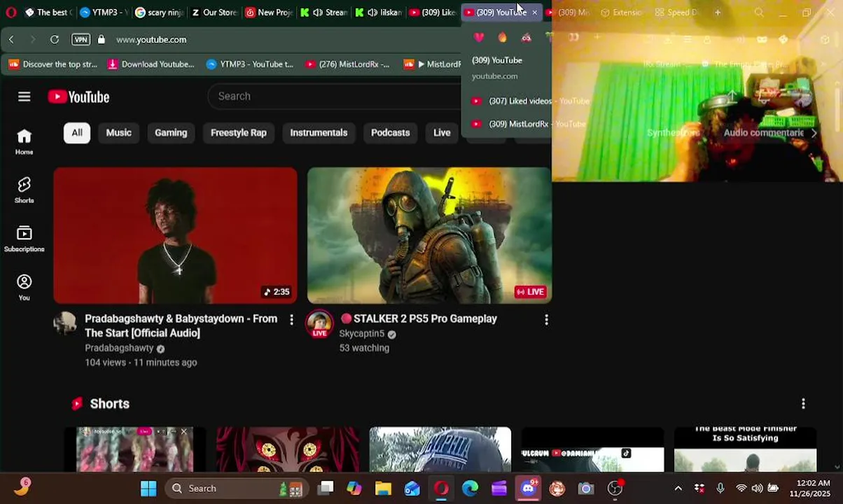Open Subscriptions in the sidebar

point(25,239)
